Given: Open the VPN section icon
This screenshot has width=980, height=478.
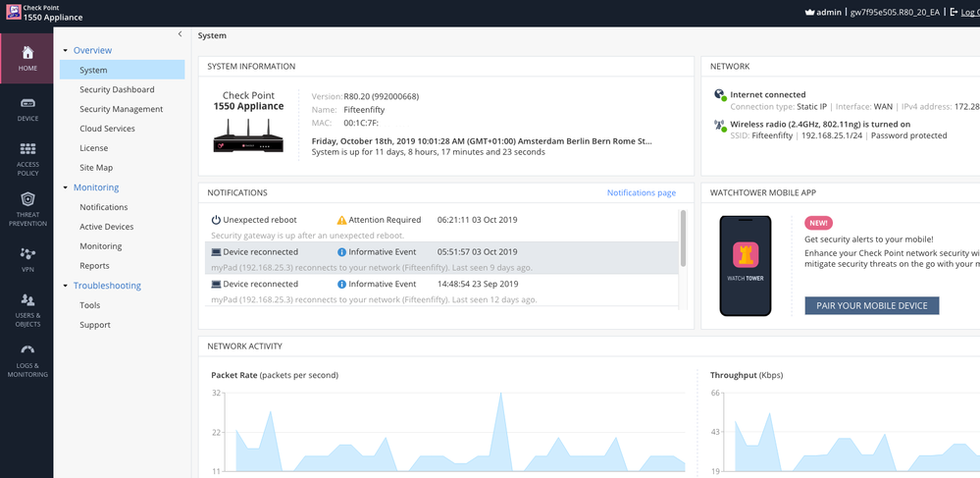Looking at the screenshot, I should [x=27, y=253].
